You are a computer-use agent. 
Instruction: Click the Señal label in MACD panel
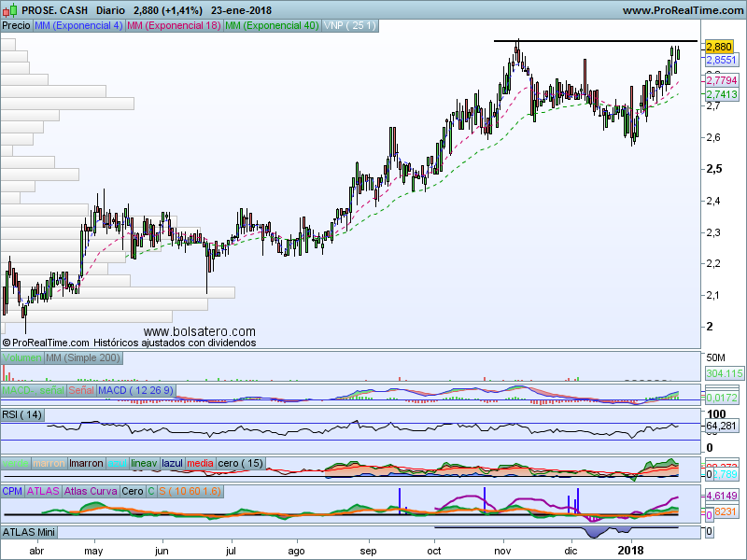coord(81,390)
